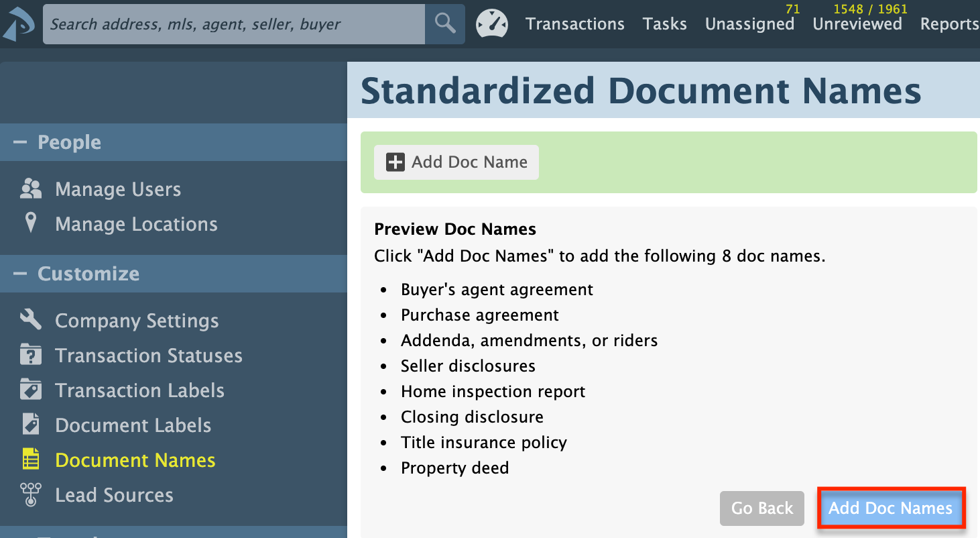
Task: Click the Transaction Labels folder icon
Action: (30, 390)
